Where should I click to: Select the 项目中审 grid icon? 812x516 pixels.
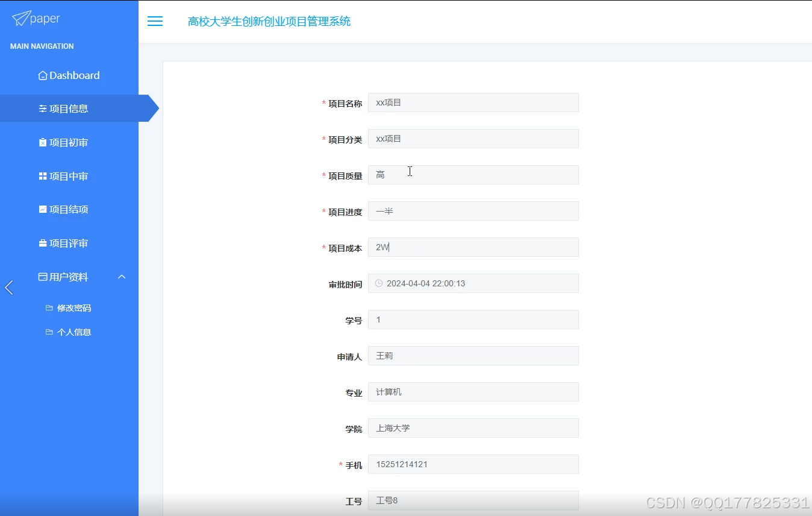click(43, 176)
